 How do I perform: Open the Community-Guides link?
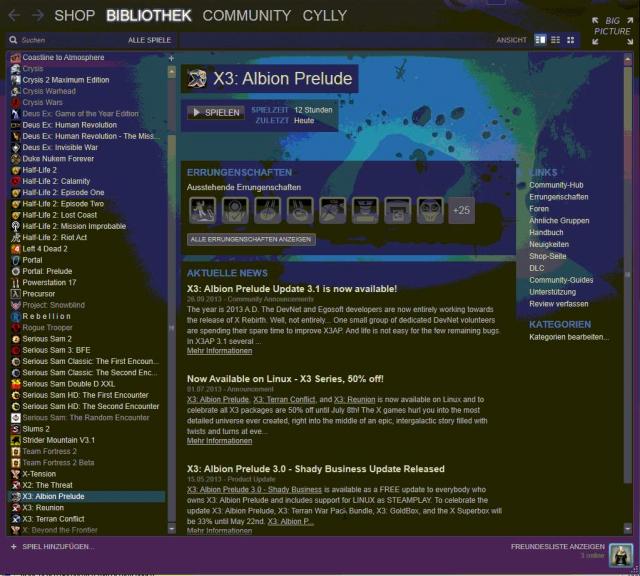point(561,280)
